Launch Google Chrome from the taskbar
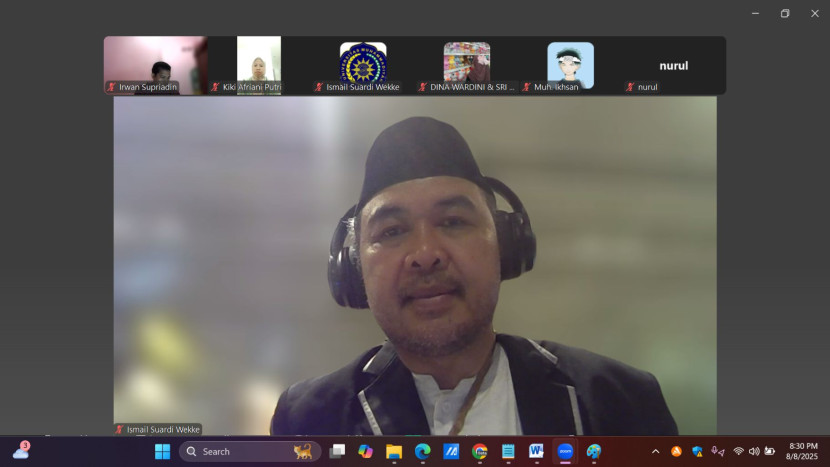 tap(480, 451)
